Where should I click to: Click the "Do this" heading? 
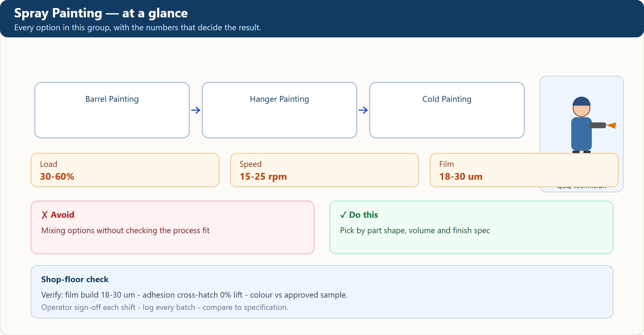[x=364, y=215]
